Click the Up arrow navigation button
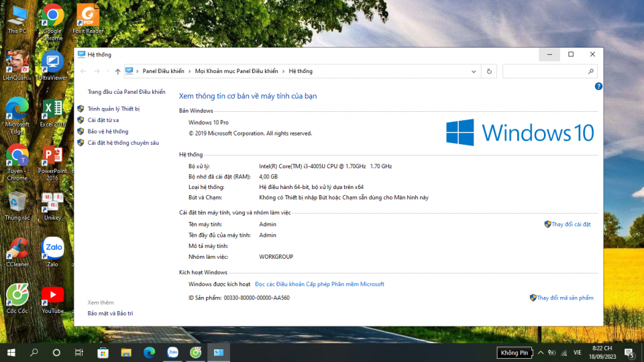The width and height of the screenshot is (644, 362). click(x=118, y=71)
